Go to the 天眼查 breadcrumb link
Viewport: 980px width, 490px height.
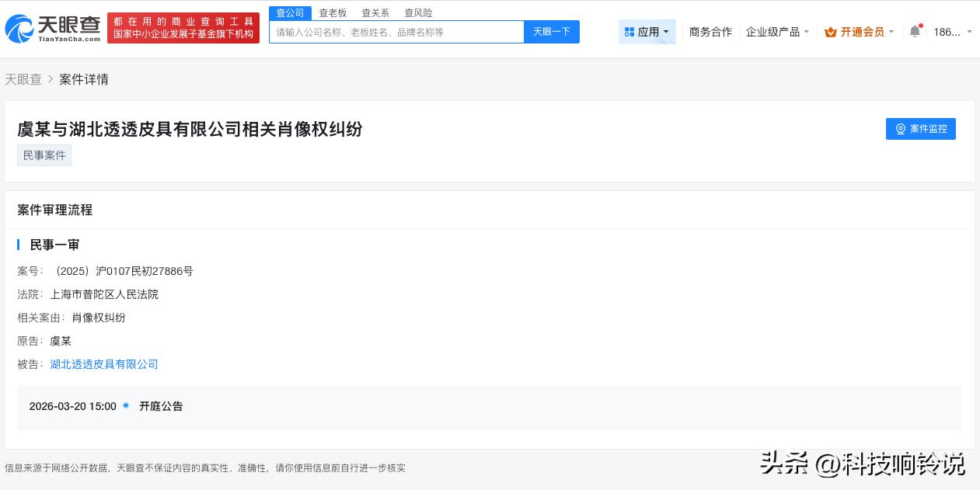(23, 79)
